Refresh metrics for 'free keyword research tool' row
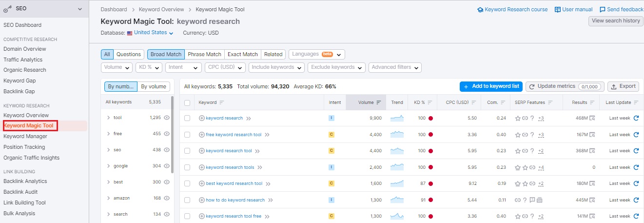The height and width of the screenshot is (223, 644). click(x=636, y=135)
